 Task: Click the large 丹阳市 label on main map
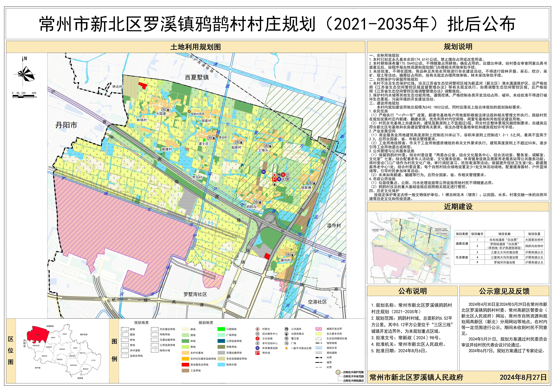pyautogui.click(x=66, y=125)
